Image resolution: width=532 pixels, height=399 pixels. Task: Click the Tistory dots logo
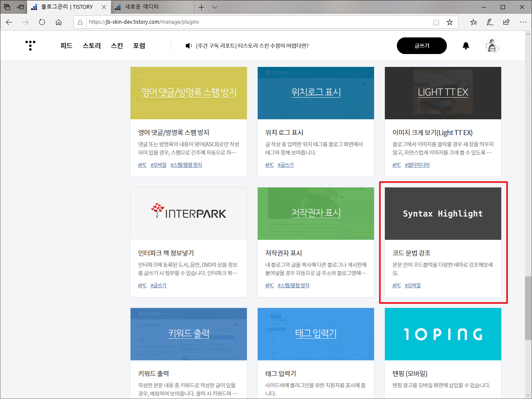[30, 45]
